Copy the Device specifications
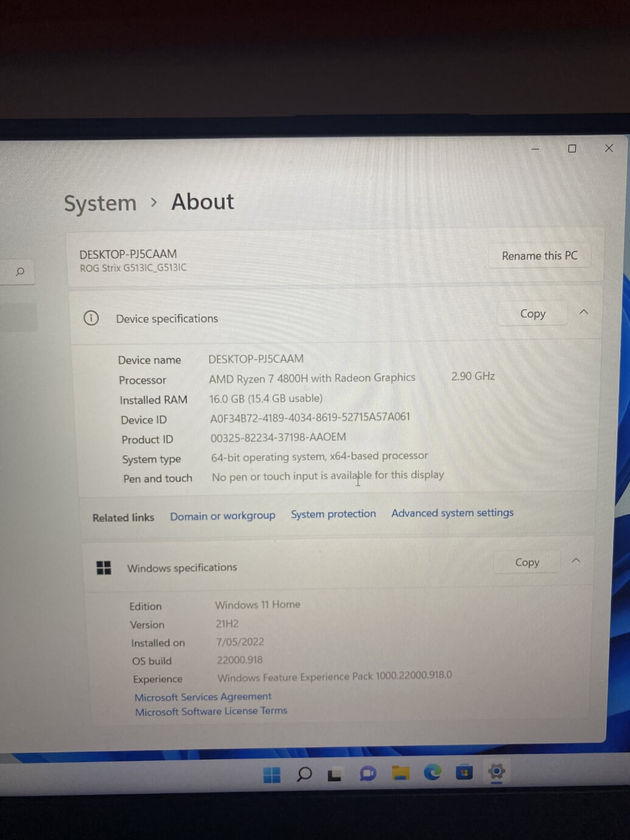Viewport: 630px width, 840px height. tap(533, 313)
